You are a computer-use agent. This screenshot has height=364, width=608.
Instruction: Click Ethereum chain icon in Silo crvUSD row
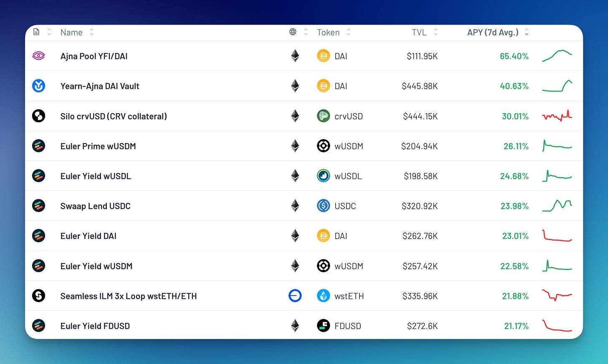(295, 116)
